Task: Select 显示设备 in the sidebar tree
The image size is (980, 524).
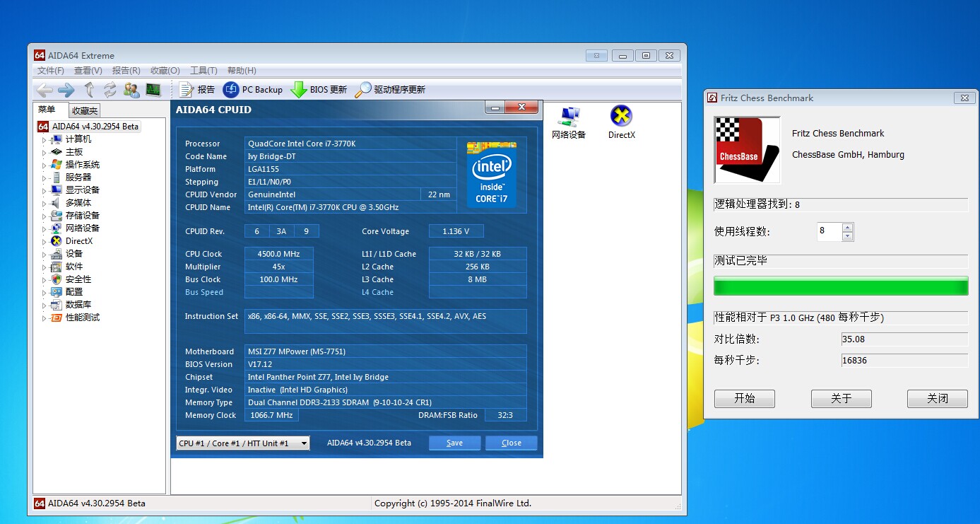Action: pyautogui.click(x=75, y=190)
